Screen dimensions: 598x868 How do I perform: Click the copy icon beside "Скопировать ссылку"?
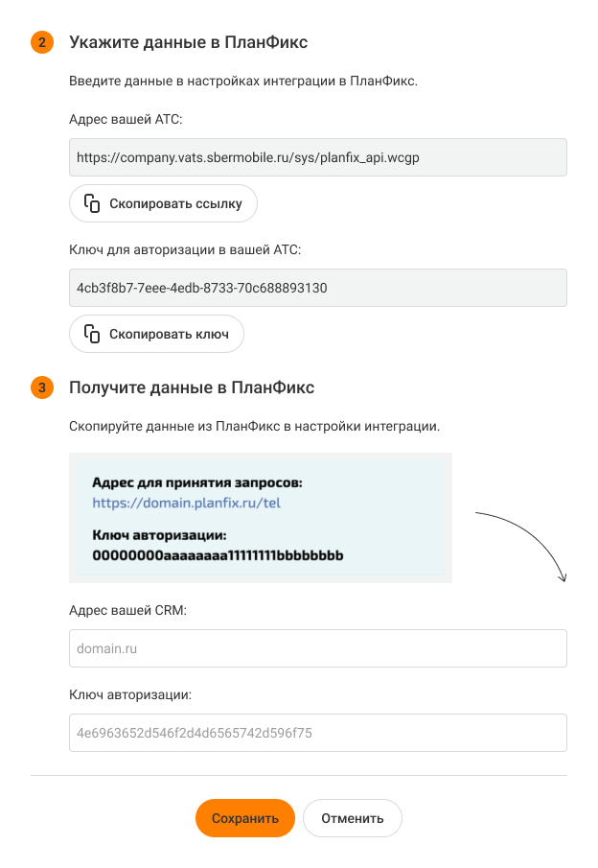tap(93, 203)
